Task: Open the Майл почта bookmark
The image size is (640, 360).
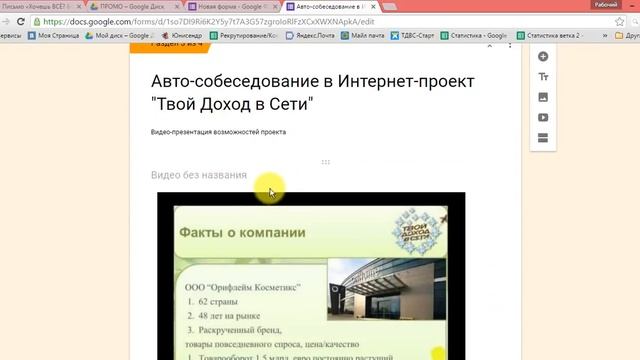Action: click(x=363, y=36)
